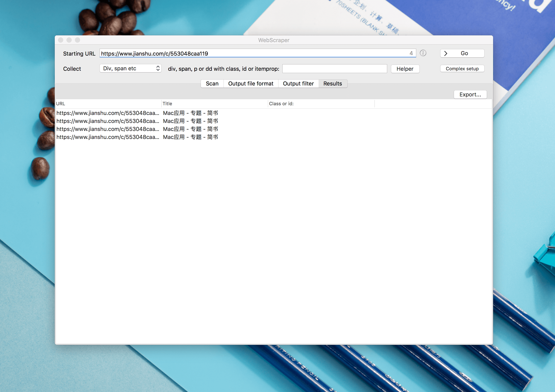Open the Complex setup button
The image size is (555, 392).
(462, 69)
